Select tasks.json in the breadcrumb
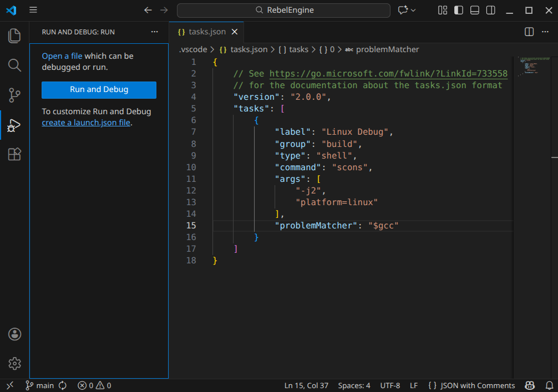 (244, 49)
